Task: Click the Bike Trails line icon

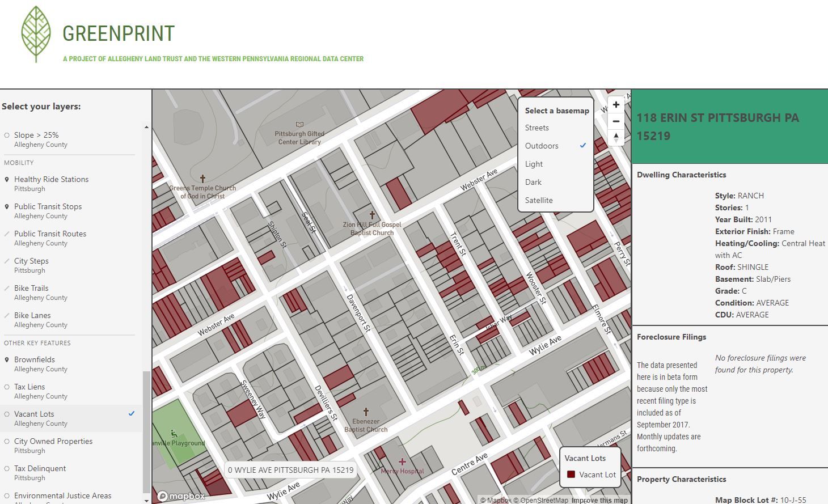Action: point(7,289)
